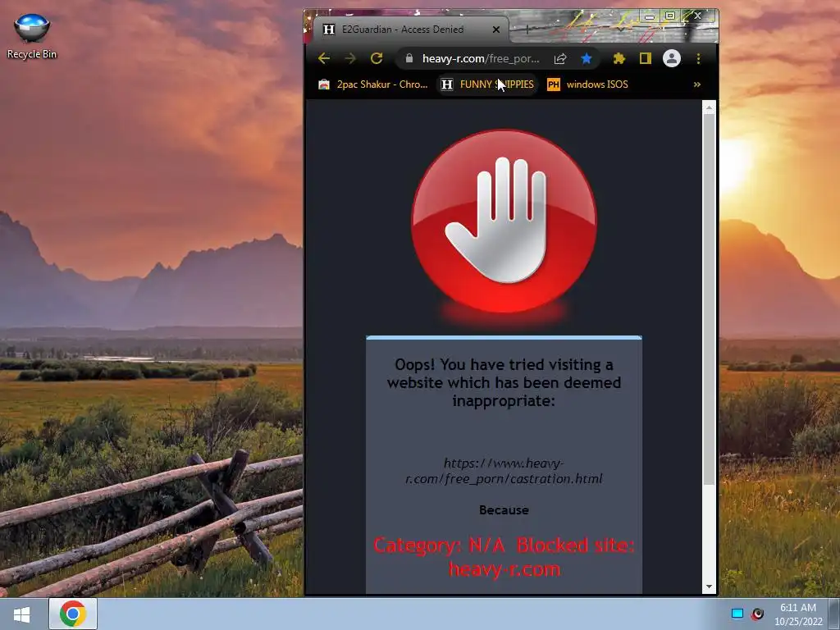The height and width of the screenshot is (630, 840).
Task: Reload the page with the refresh icon
Action: coord(377,58)
